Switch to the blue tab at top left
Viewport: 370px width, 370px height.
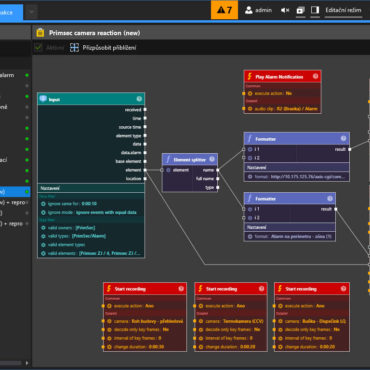(x=11, y=12)
